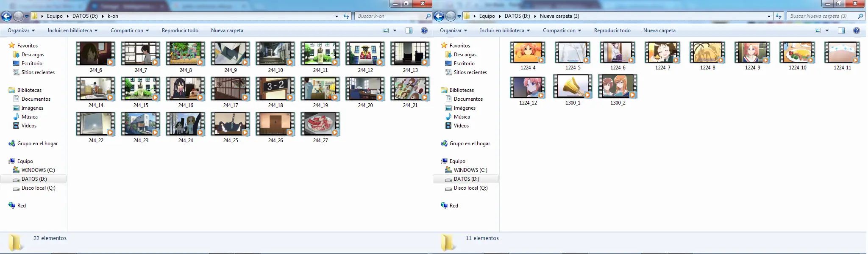Expand address history dropdown in k-on window

[337, 17]
